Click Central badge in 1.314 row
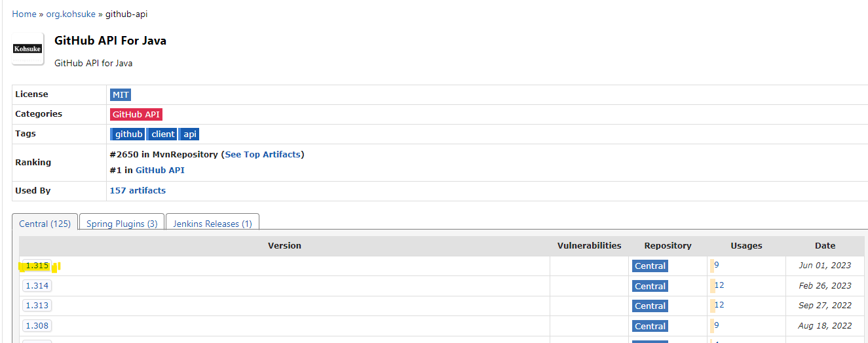 [650, 286]
